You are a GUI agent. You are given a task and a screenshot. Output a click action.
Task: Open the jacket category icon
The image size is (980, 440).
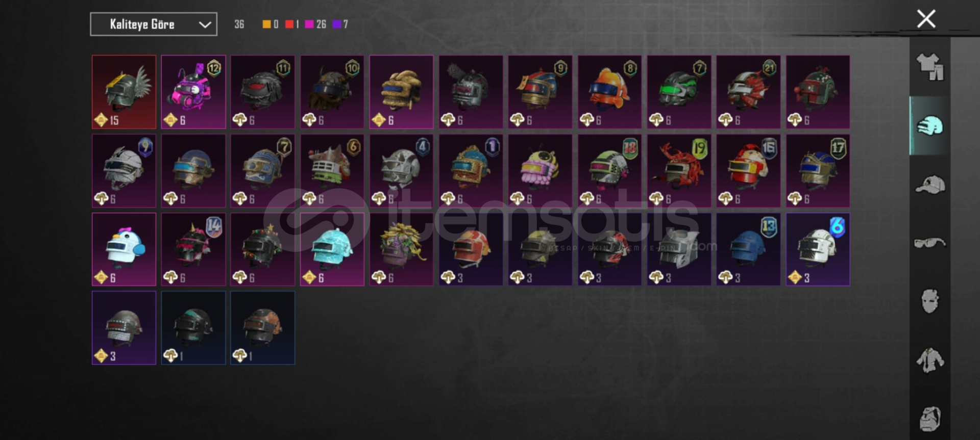[x=930, y=360]
